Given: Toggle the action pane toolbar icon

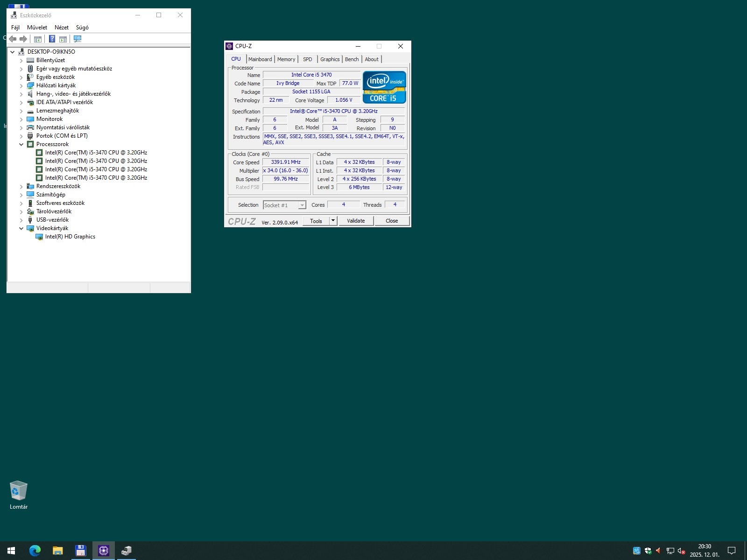Looking at the screenshot, I should 63,39.
